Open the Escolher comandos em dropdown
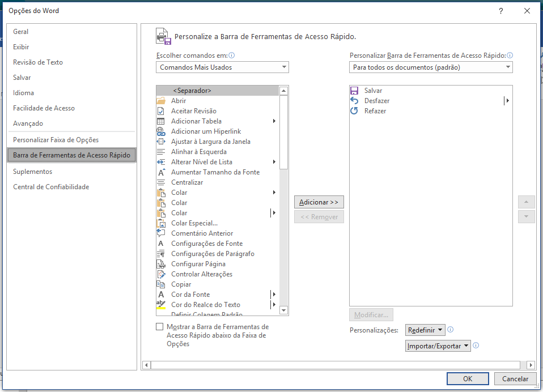 point(222,67)
